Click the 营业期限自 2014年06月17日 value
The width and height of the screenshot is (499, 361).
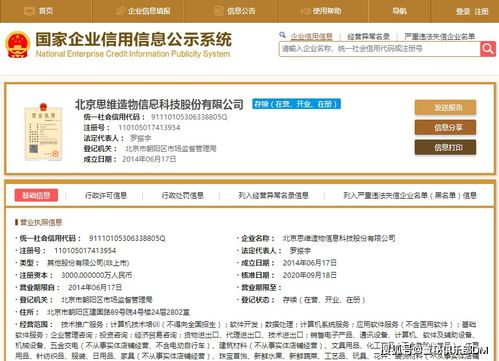95,288
